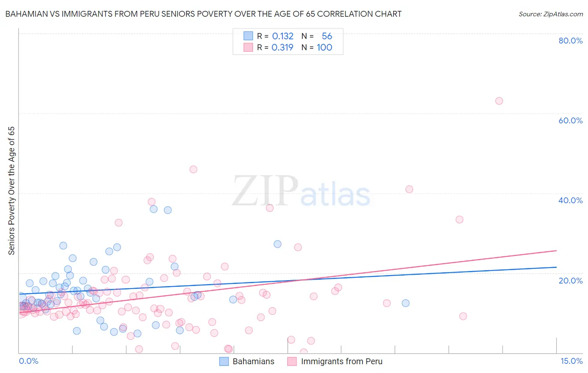
Task: Click the 60.0% y-axis label
Action: [x=570, y=120]
